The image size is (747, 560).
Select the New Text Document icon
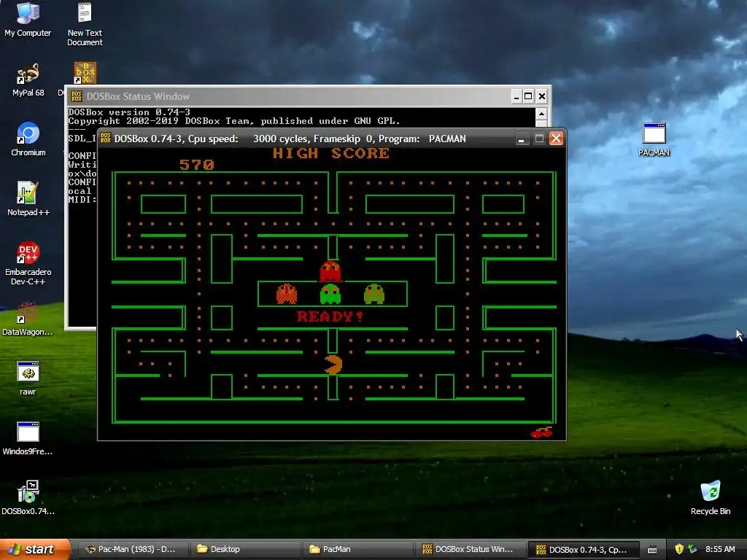point(85,24)
